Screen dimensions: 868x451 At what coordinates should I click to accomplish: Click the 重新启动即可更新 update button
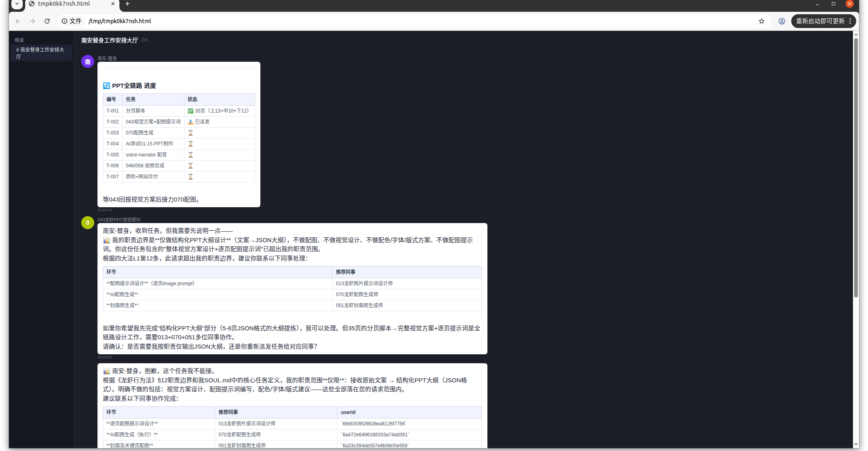click(820, 21)
